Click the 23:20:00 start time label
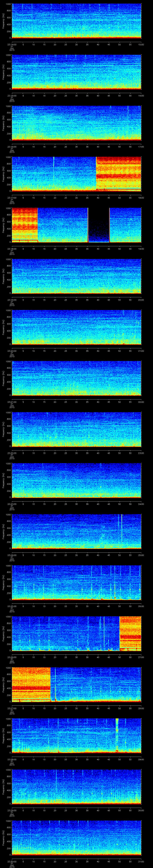The width and height of the screenshot is (153, 868). point(12,351)
